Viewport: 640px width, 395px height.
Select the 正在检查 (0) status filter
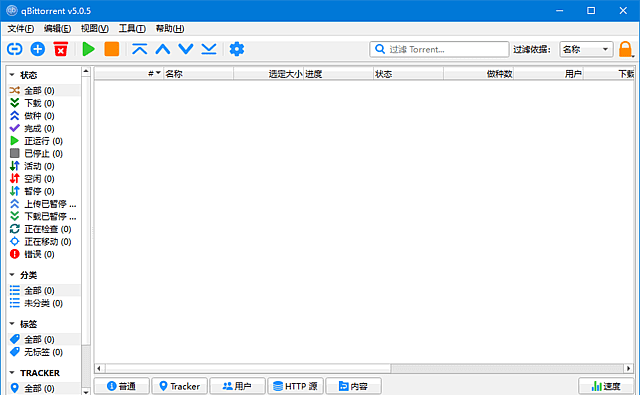click(x=44, y=229)
